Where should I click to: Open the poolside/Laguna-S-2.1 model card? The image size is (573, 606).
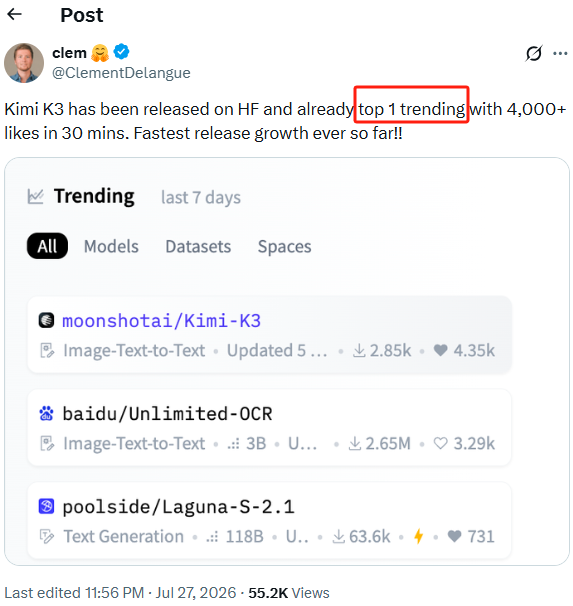pos(269,521)
